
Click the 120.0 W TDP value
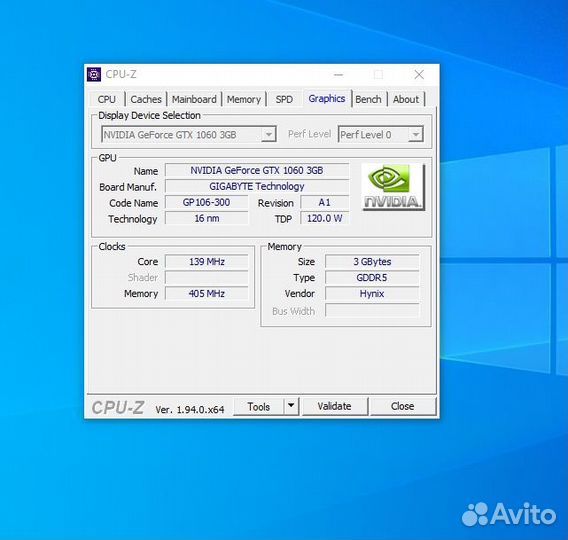pos(325,218)
